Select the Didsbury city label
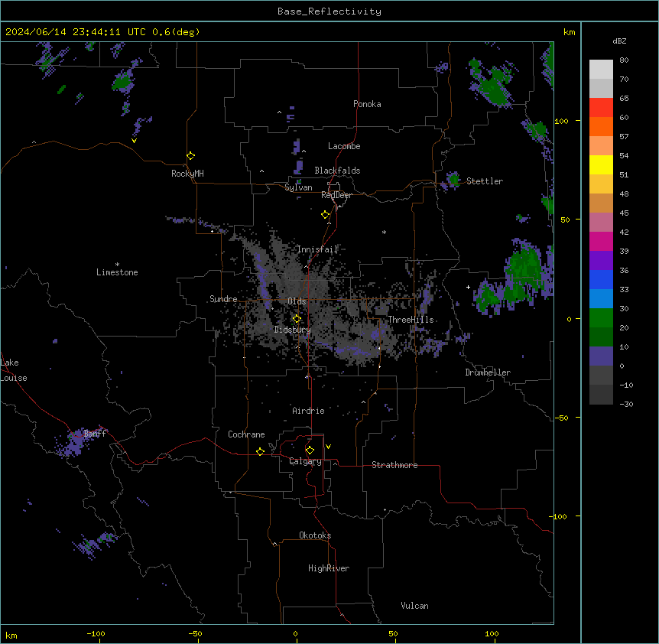The height and width of the screenshot is (644, 659). pos(293,330)
